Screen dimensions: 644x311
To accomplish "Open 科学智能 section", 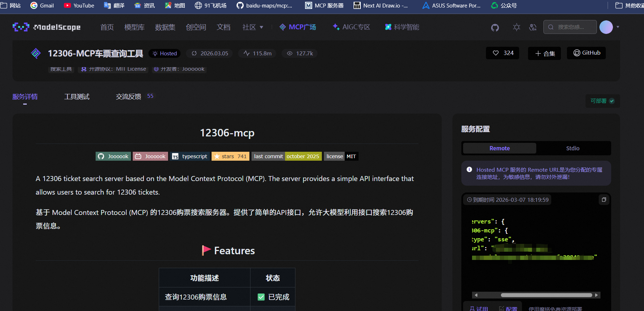I will click(402, 27).
